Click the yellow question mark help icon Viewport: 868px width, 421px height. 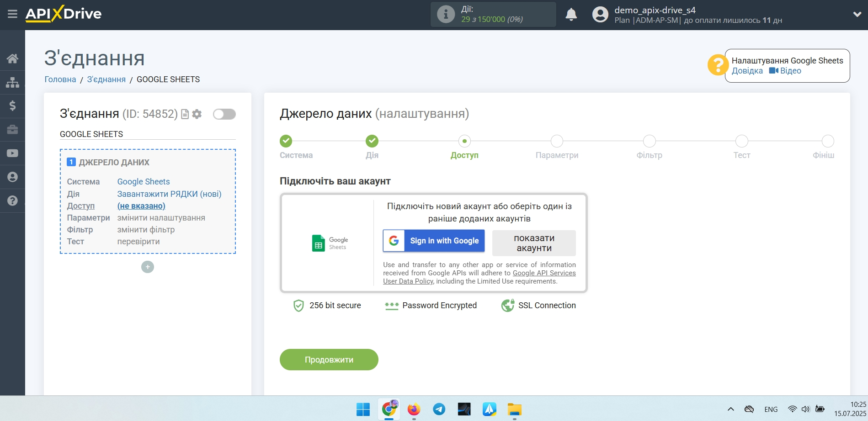(718, 65)
